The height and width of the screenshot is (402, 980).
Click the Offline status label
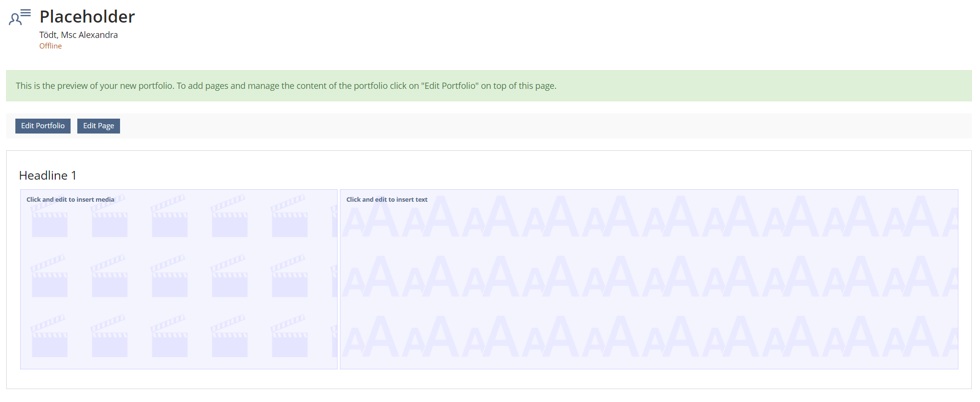[50, 46]
